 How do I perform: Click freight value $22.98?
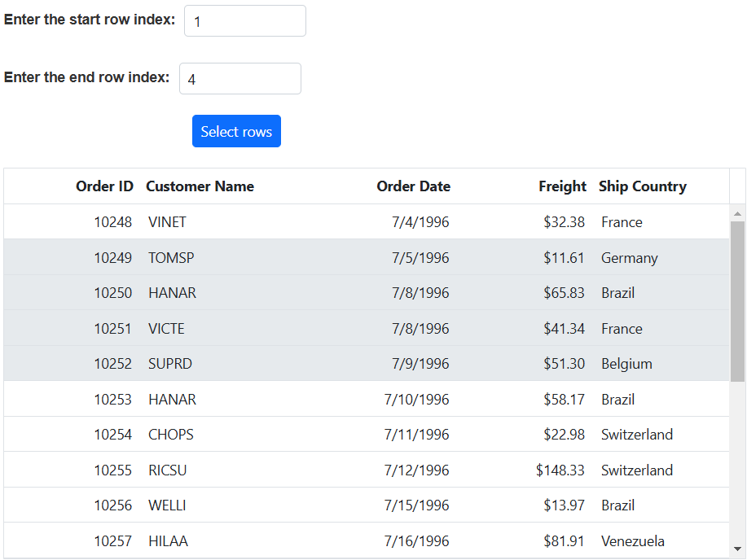point(564,435)
